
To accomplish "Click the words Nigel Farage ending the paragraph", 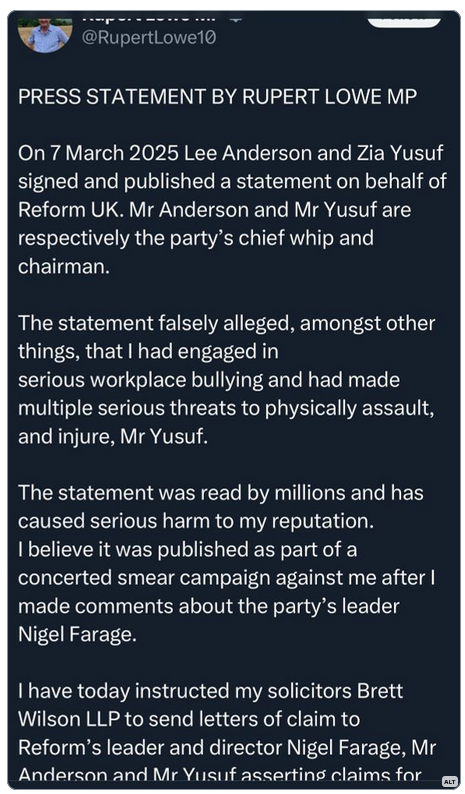I will (77, 634).
